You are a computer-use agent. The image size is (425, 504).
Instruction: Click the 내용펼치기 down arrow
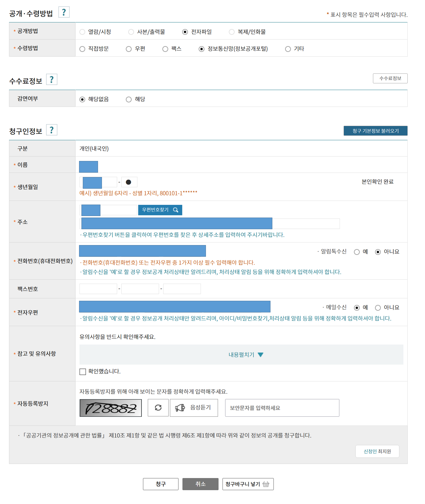click(x=260, y=355)
